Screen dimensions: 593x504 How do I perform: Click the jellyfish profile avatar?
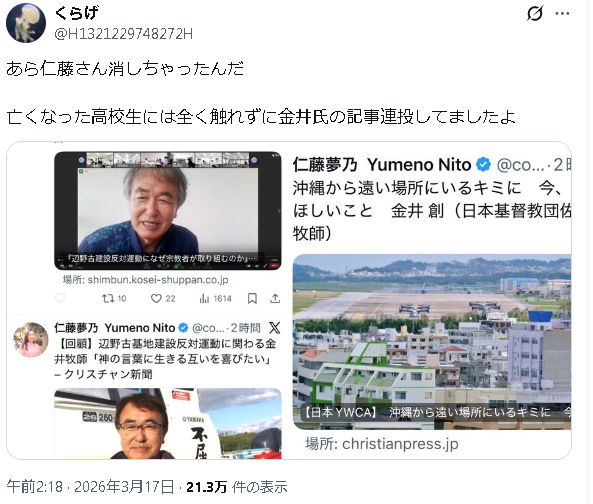point(26,23)
